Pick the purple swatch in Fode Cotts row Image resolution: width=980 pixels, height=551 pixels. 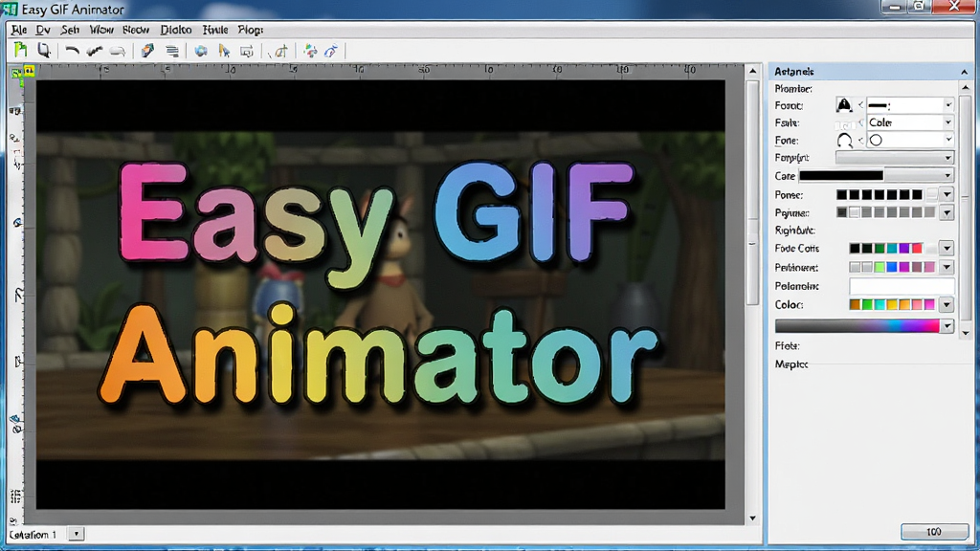(x=904, y=249)
